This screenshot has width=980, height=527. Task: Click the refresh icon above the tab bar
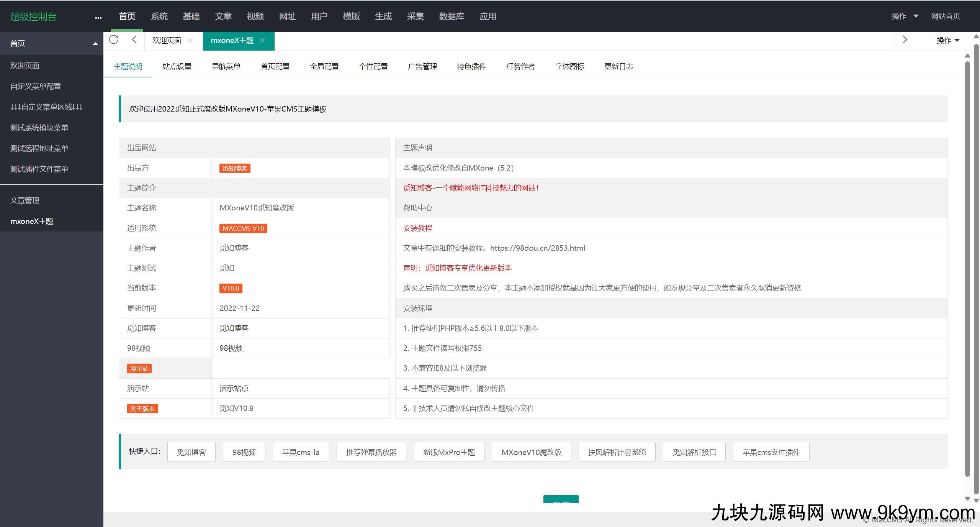(113, 40)
